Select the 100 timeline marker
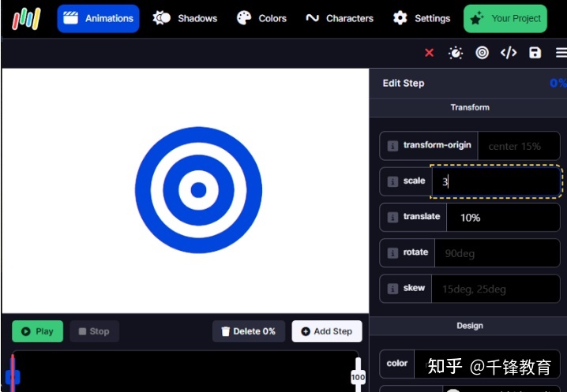 point(358,377)
